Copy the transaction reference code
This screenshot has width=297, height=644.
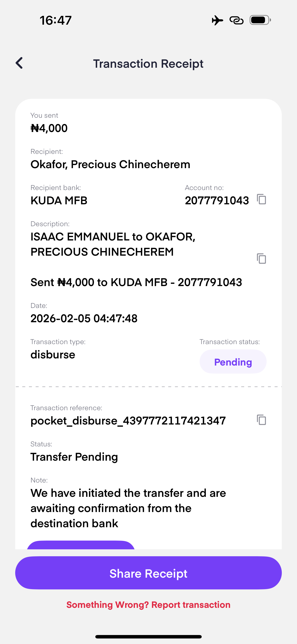click(261, 420)
